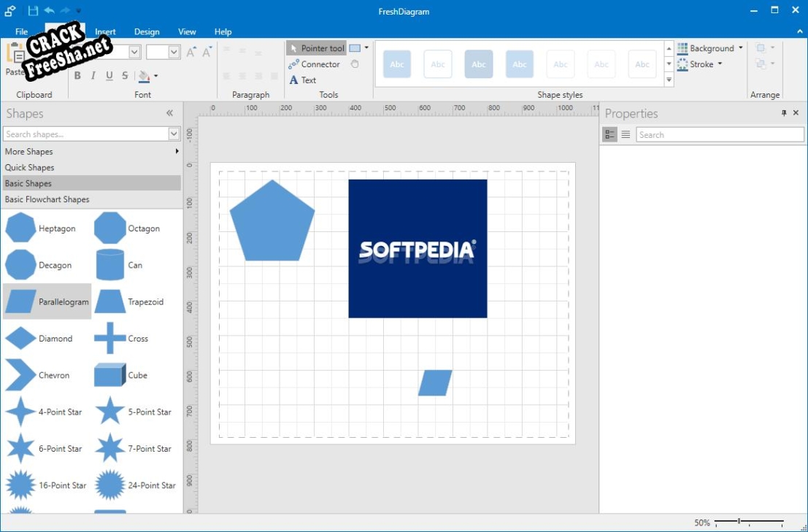Click the Undo arrow icon
This screenshot has width=808, height=532.
tap(50, 11)
